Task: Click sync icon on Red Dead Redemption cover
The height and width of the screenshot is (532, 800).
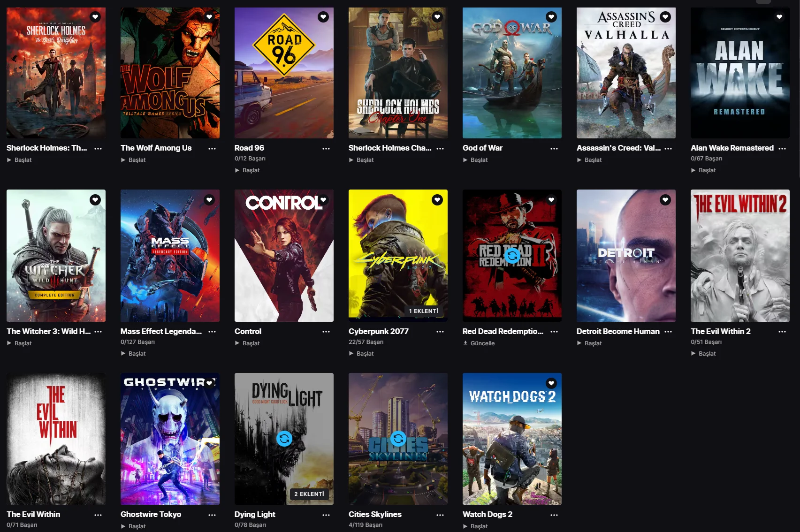Action: (x=512, y=255)
